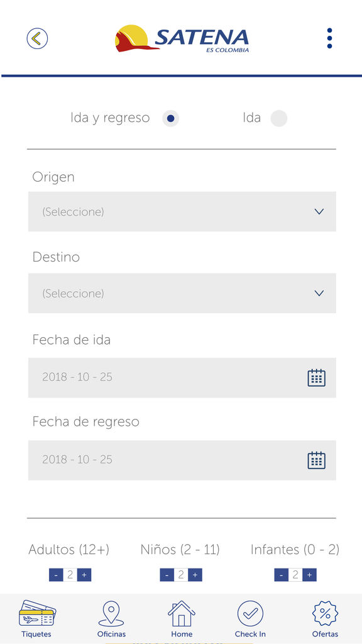Image resolution: width=362 pixels, height=644 pixels.
Task: Select the Ida one-way radio option
Action: (x=278, y=118)
